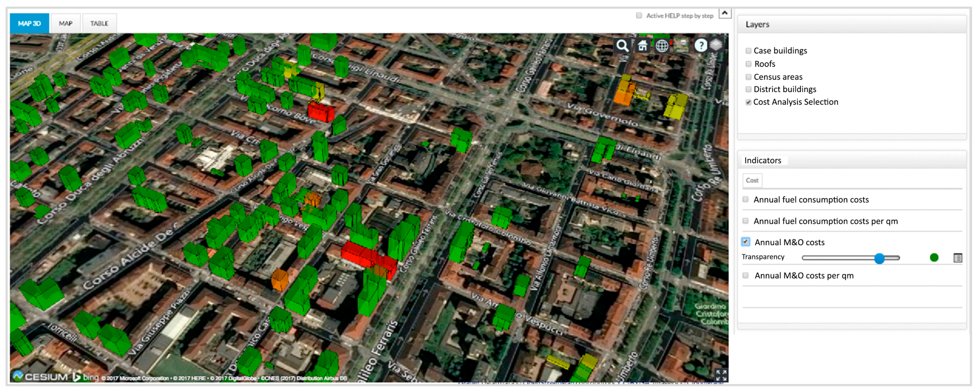Collapse the map panel with chevron-up button
The image size is (980, 392).
725,13
